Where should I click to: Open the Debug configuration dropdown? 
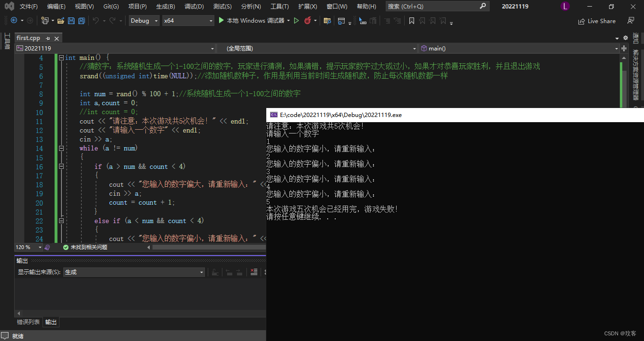point(144,21)
